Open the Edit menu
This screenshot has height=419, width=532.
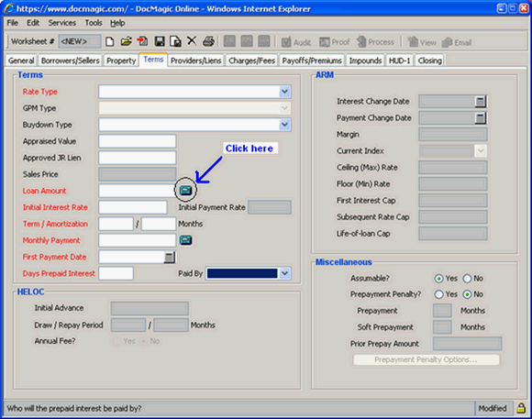[x=33, y=23]
